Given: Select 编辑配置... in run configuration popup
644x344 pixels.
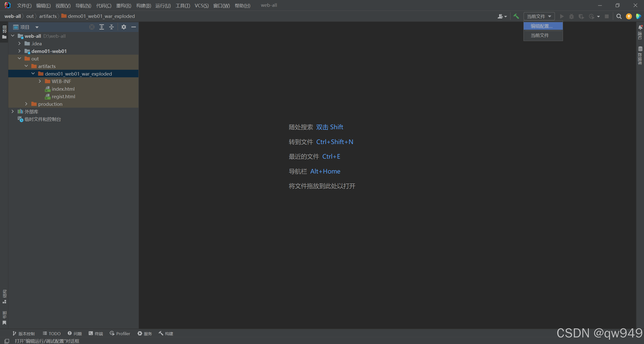Looking at the screenshot, I should (542, 26).
